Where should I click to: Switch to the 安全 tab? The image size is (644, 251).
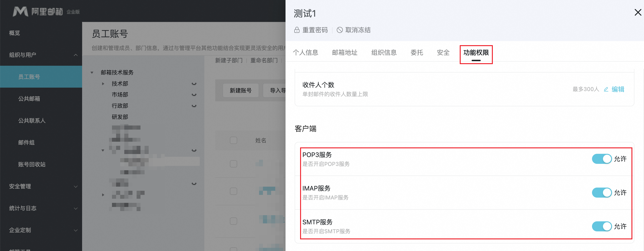click(443, 52)
